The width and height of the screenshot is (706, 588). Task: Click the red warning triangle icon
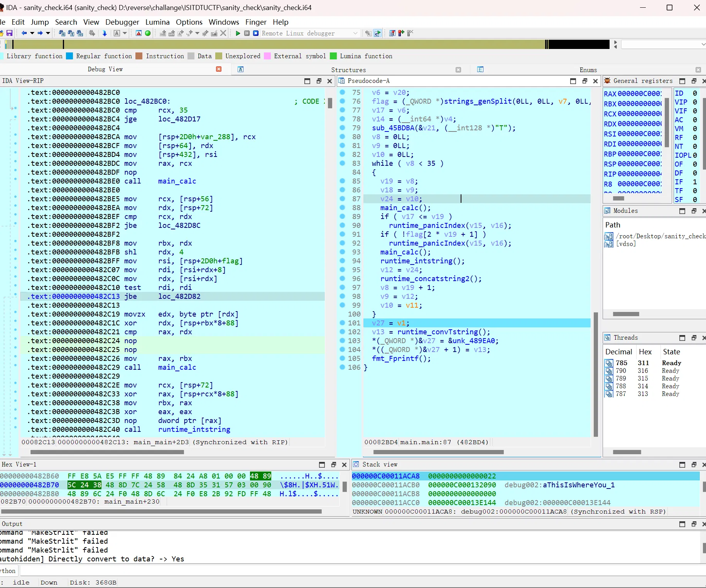point(139,34)
